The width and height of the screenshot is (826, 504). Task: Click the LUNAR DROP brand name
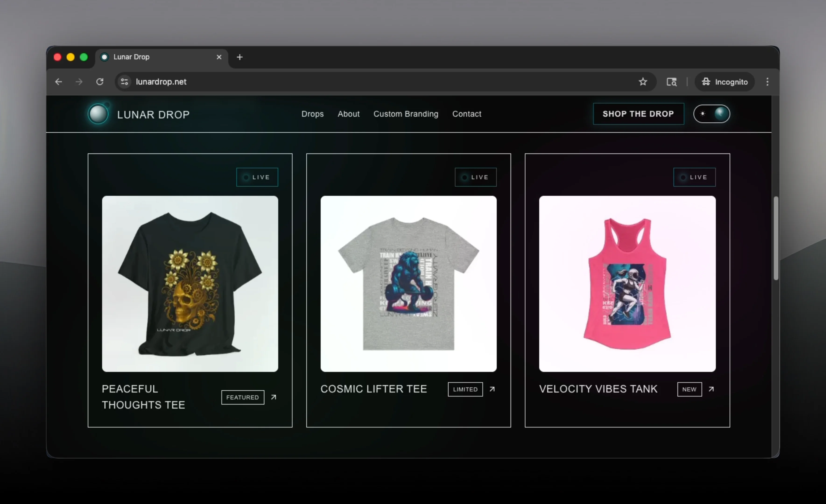tap(153, 115)
